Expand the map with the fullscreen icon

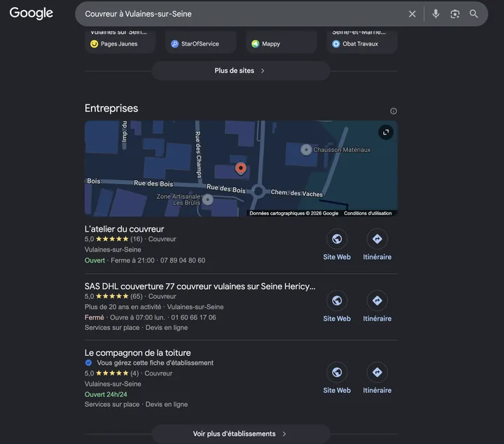click(x=386, y=132)
